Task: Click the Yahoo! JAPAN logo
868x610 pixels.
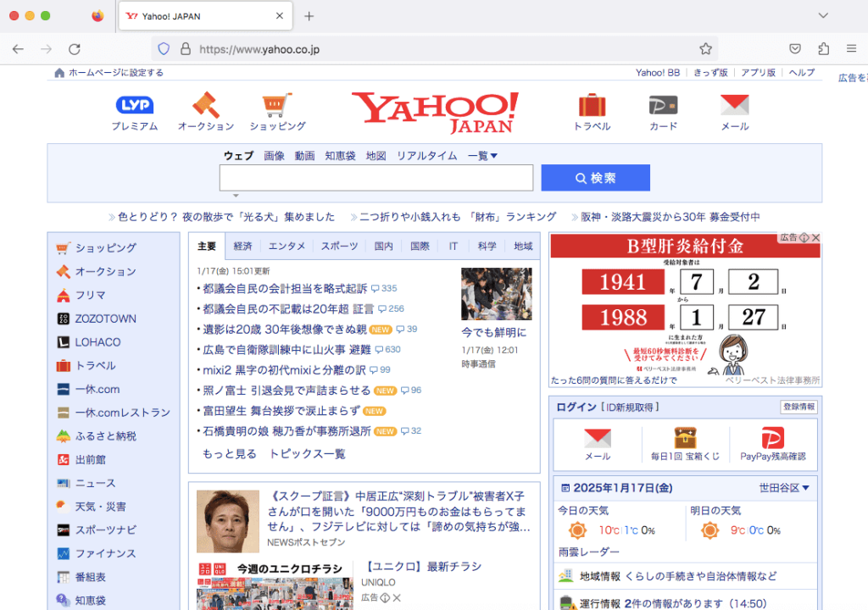Action: click(x=435, y=113)
